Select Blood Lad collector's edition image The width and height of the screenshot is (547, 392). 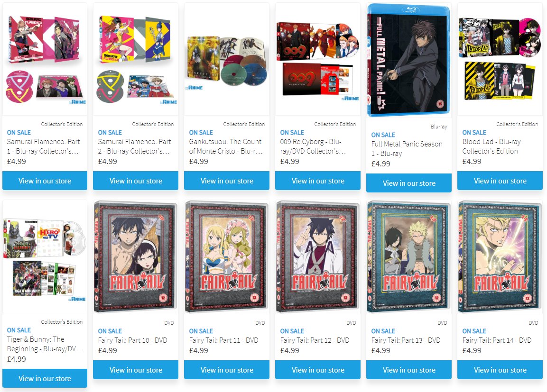500,59
